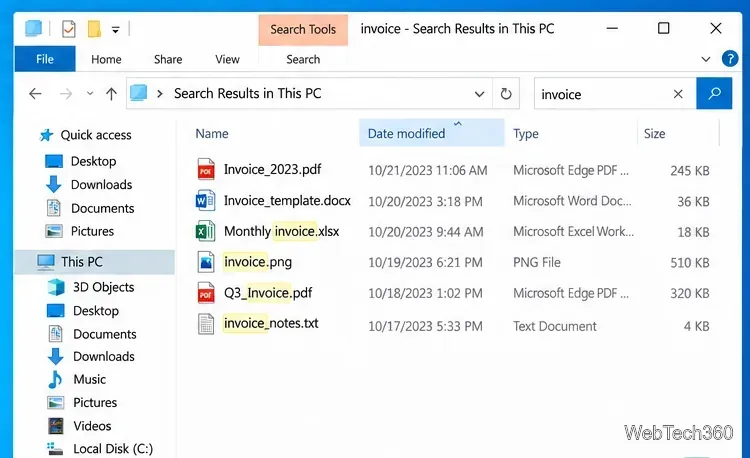Expand the ribbon with the chevron
Screen dimensions: 750x458
(706, 59)
